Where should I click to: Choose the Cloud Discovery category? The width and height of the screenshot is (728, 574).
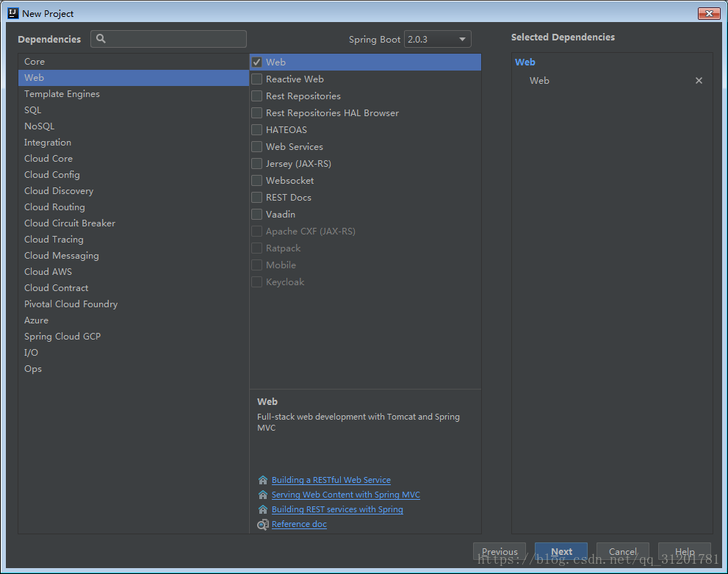(x=133, y=191)
